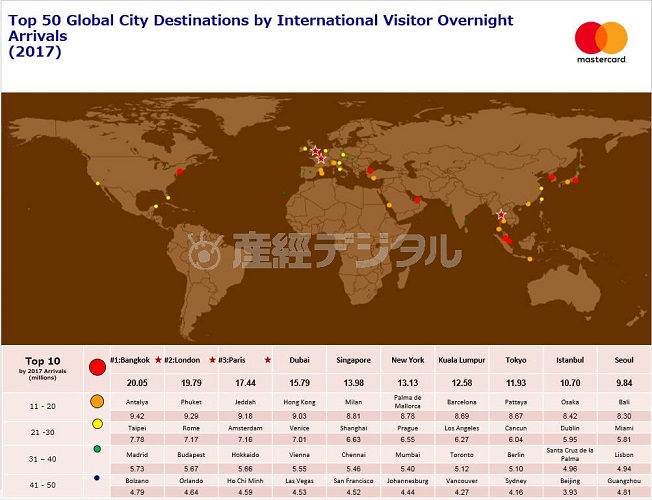Click the large red Top 10 legend circle
The height and width of the screenshot is (500, 652).
click(x=97, y=368)
